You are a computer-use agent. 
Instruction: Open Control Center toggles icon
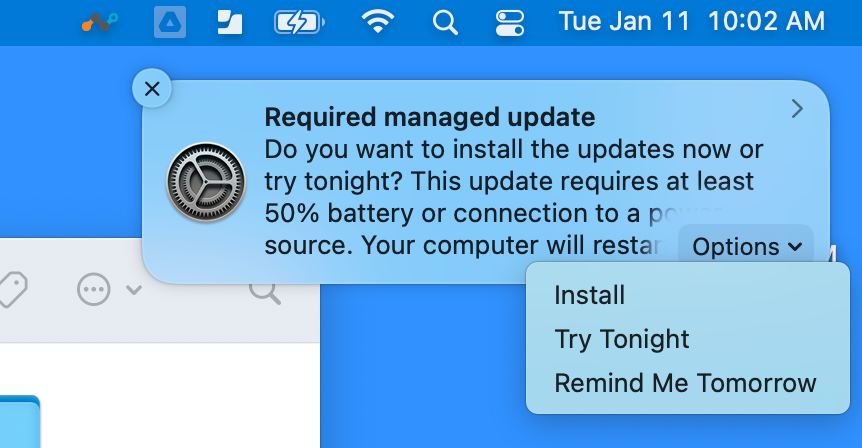tap(510, 23)
